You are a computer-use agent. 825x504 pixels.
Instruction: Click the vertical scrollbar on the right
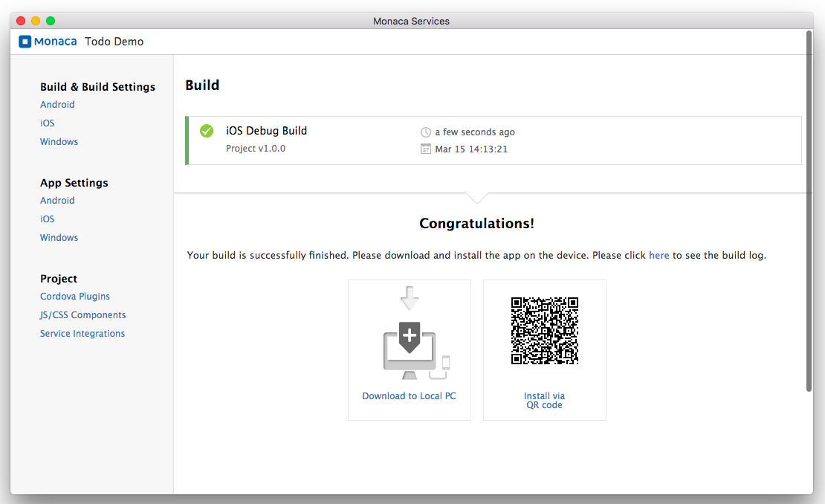[809, 208]
